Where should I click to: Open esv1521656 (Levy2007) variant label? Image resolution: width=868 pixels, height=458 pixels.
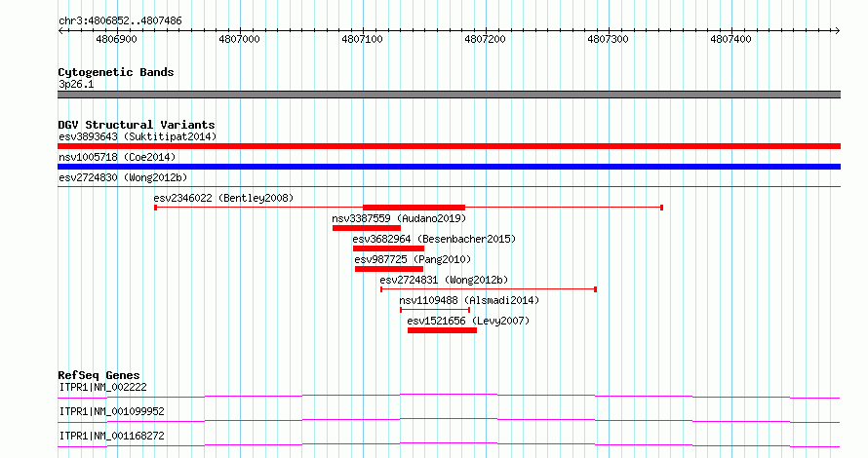point(468,321)
